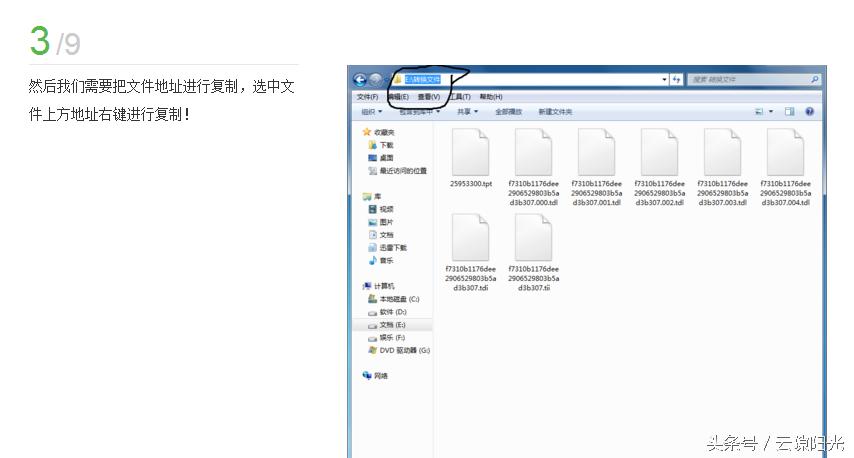Click the 网络 network icon
This screenshot has width=854, height=458.
367,375
